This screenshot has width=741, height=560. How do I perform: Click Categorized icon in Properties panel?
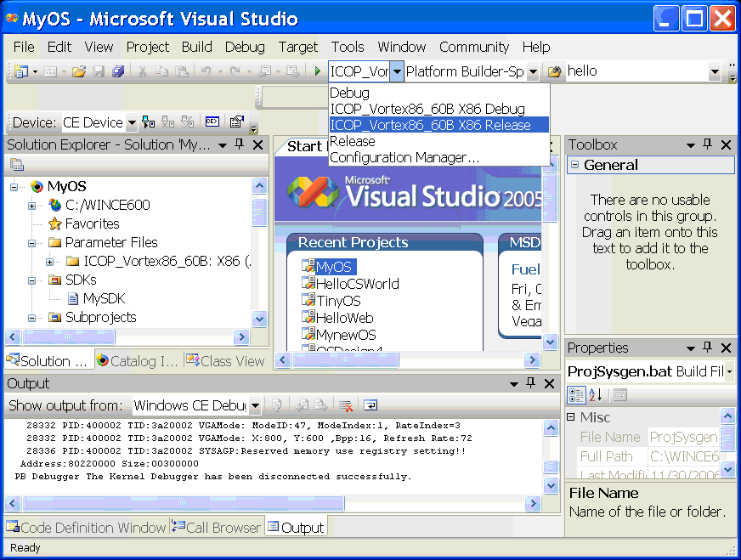click(x=576, y=394)
